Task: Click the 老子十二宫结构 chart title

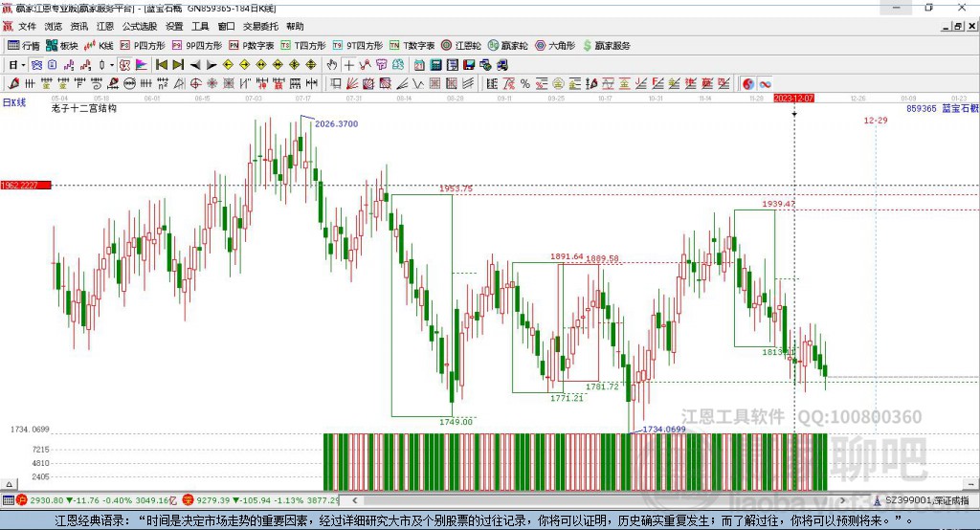Action: pos(84,108)
